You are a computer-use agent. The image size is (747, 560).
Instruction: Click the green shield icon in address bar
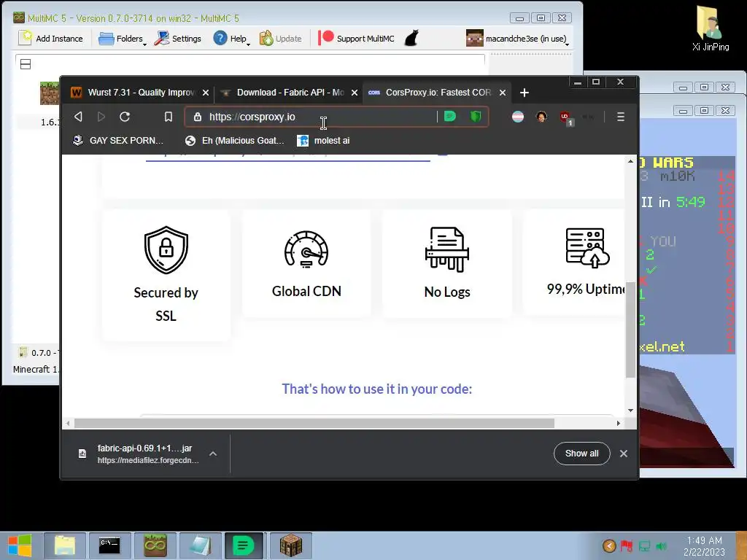coord(476,116)
